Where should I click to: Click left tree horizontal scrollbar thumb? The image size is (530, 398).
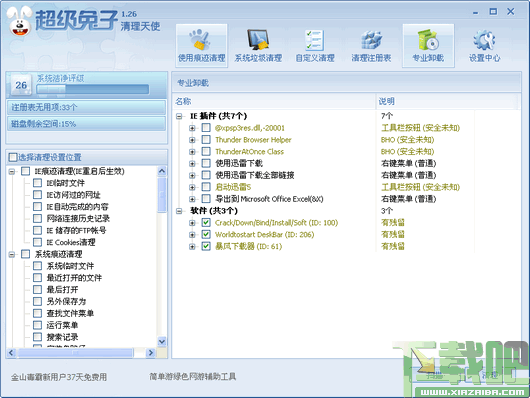click(75, 353)
